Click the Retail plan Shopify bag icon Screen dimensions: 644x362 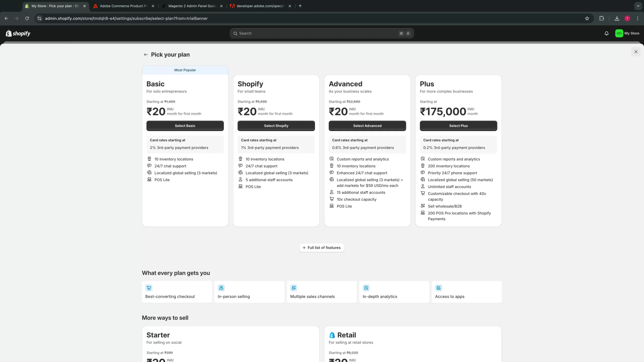332,335
